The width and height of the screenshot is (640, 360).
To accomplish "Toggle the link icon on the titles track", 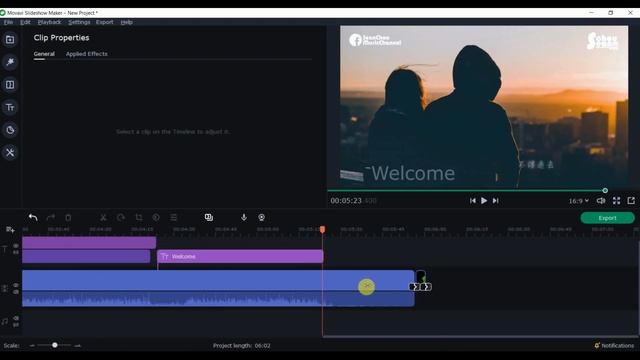I will [x=16, y=253].
